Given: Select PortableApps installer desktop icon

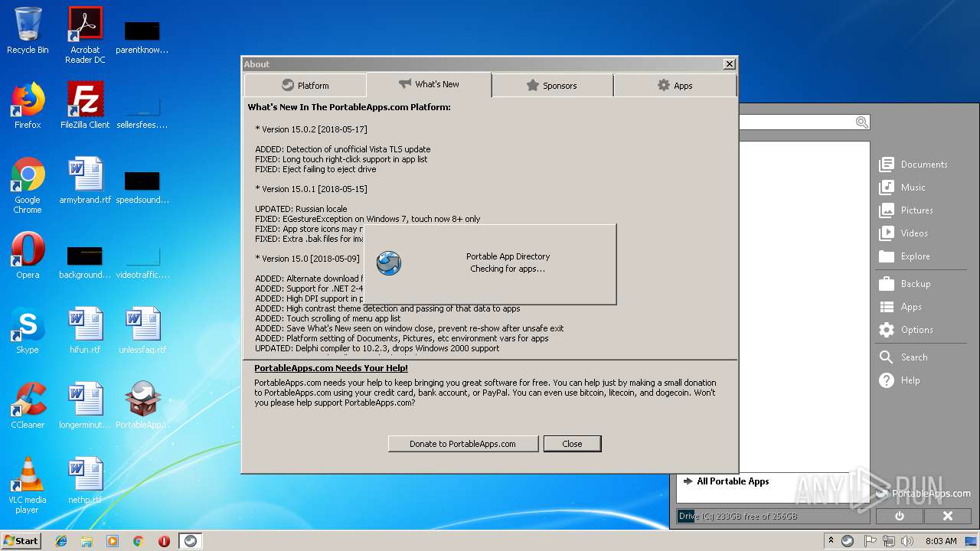Looking at the screenshot, I should [x=142, y=406].
